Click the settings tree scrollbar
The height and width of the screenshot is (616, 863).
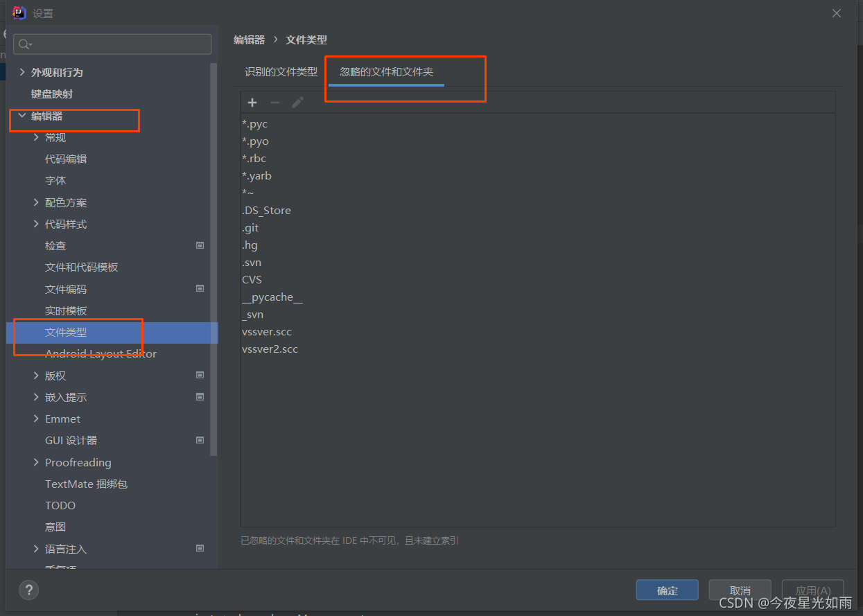[214, 260]
